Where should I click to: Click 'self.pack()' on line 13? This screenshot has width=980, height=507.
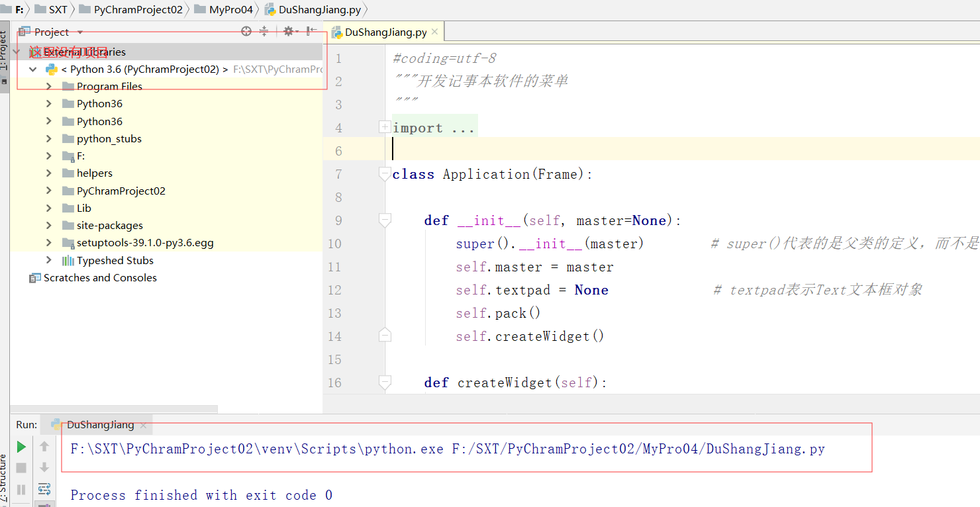(498, 313)
